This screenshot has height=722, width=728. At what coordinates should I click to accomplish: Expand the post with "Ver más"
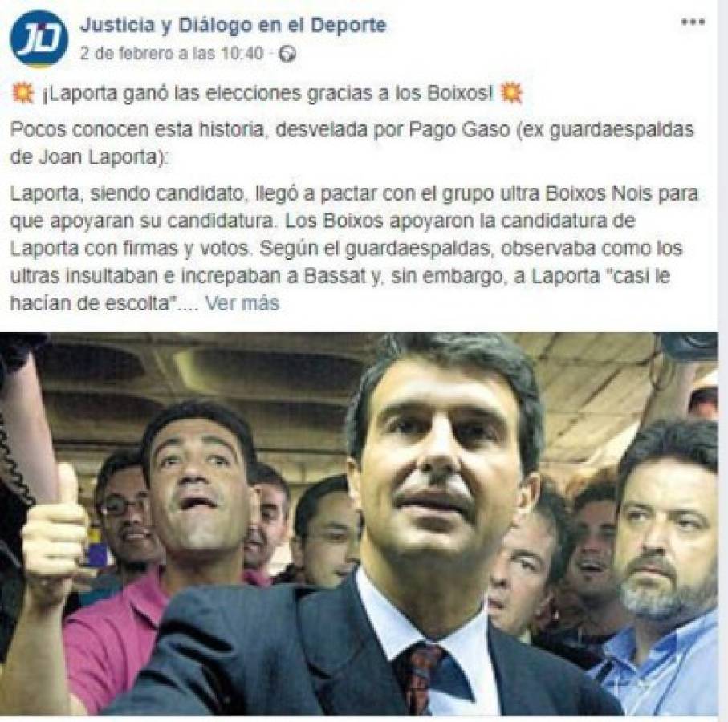[242, 303]
